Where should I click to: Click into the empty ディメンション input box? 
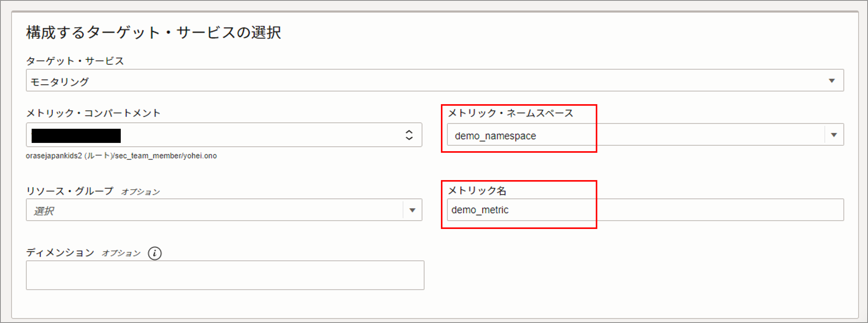coord(225,275)
